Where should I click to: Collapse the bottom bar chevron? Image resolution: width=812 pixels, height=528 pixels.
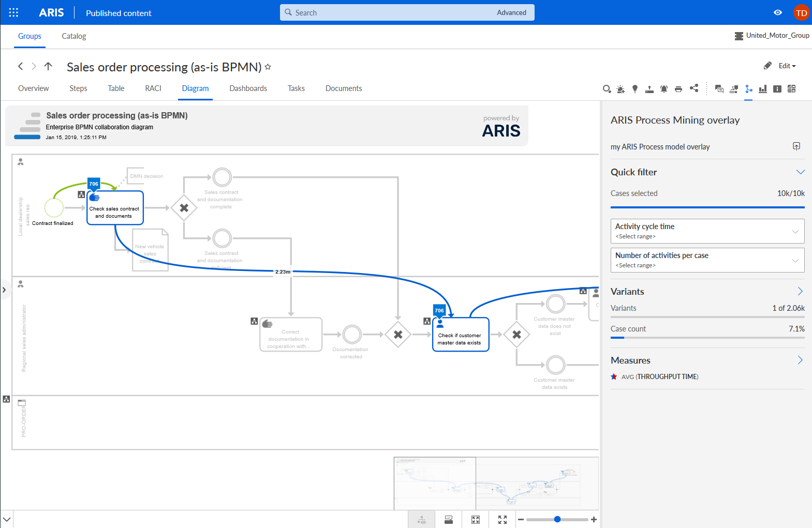pyautogui.click(x=6, y=519)
